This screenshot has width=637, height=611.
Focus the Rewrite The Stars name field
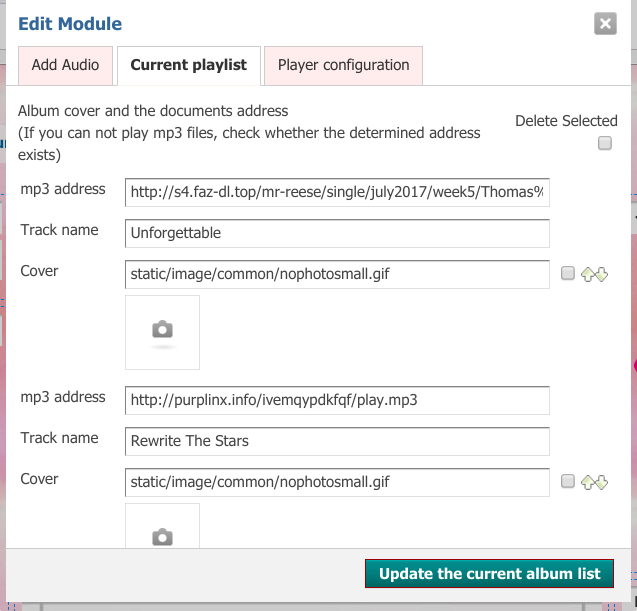pos(337,441)
